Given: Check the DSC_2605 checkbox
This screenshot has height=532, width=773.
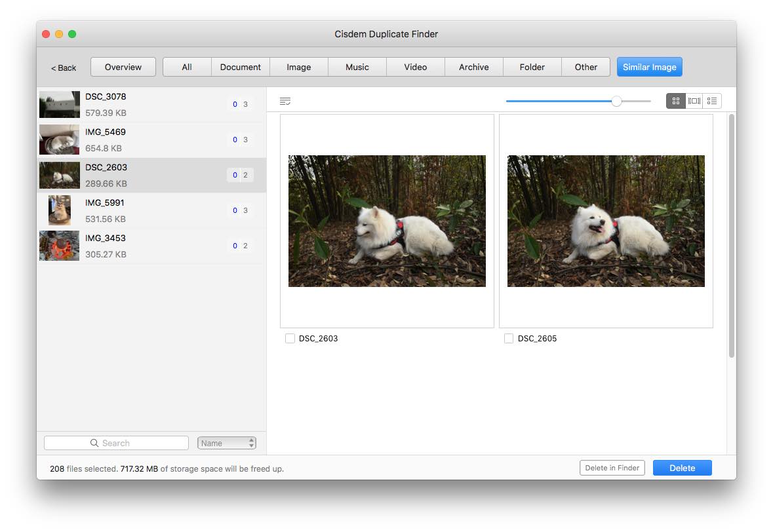Looking at the screenshot, I should pyautogui.click(x=509, y=339).
